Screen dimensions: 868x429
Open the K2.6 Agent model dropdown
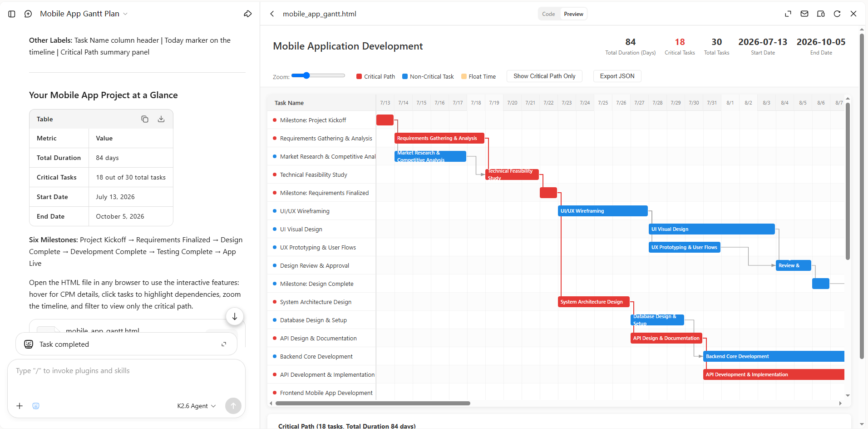pos(197,406)
